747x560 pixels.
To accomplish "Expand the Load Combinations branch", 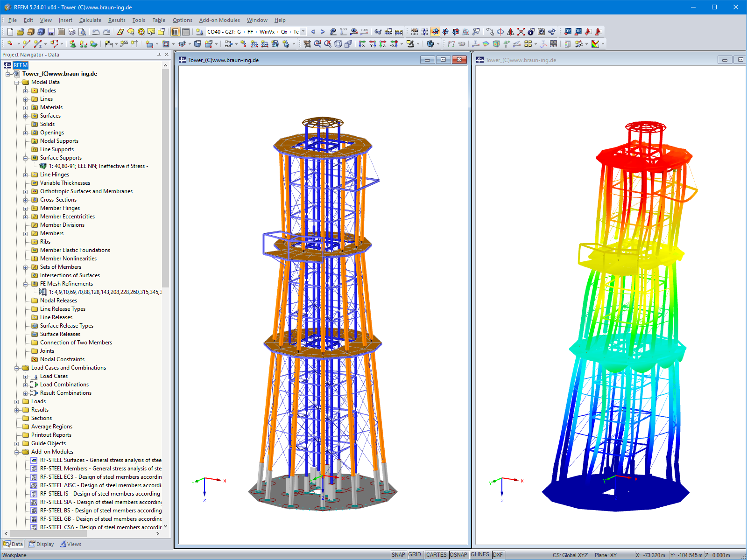I will point(26,384).
